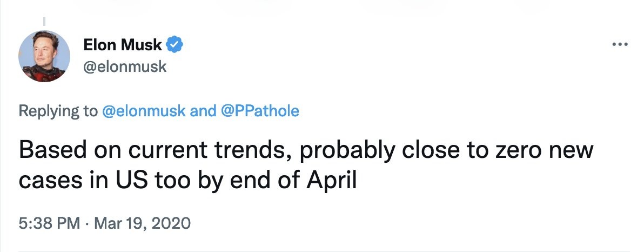Click the word "and" between the mentions
The width and height of the screenshot is (644, 252).
203,111
